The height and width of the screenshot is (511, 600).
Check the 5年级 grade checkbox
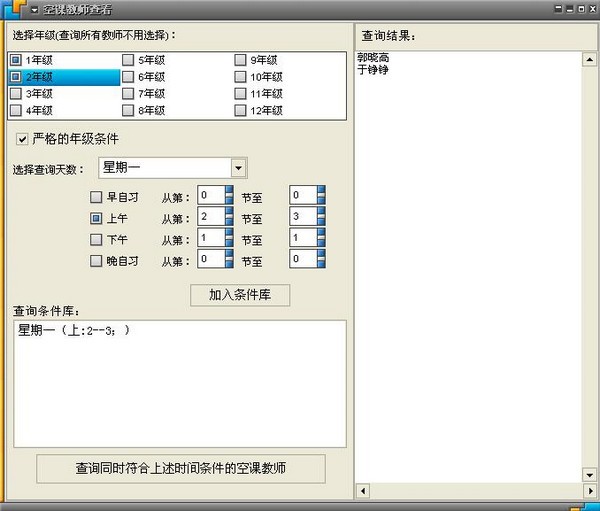coord(128,60)
